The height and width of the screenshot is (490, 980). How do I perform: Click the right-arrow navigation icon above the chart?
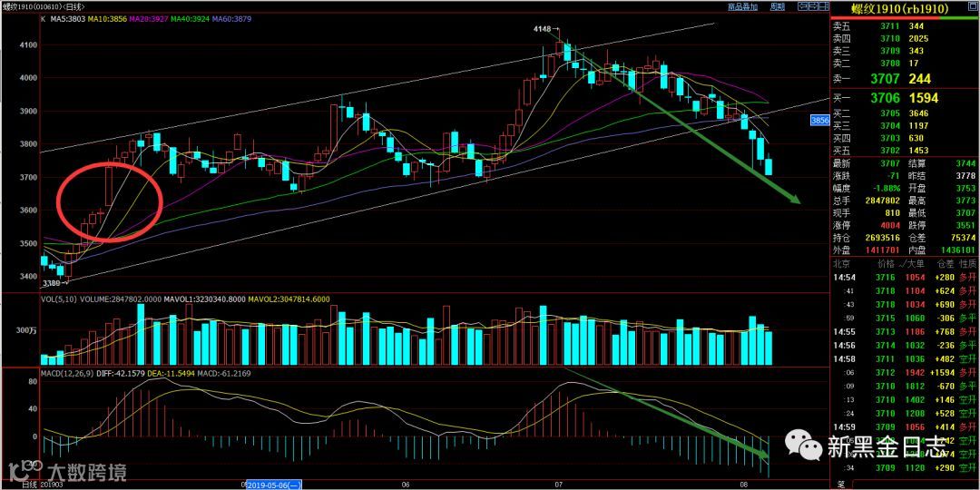pyautogui.click(x=813, y=6)
